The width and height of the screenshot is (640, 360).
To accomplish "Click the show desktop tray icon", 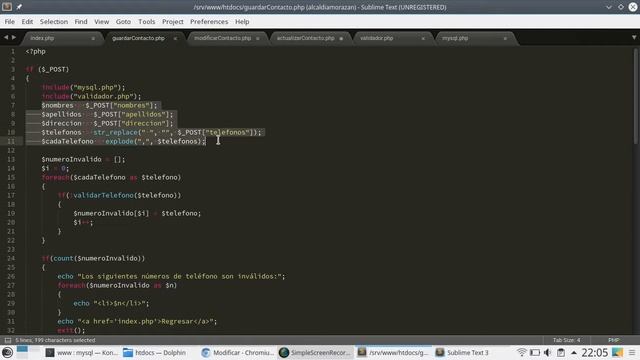I will coord(618,353).
